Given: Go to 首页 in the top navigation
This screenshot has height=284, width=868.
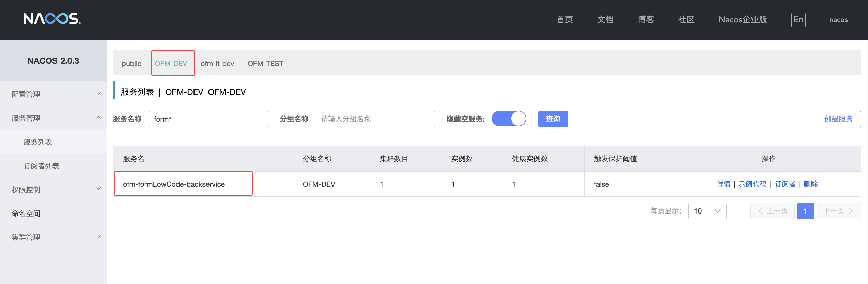Looking at the screenshot, I should (565, 20).
